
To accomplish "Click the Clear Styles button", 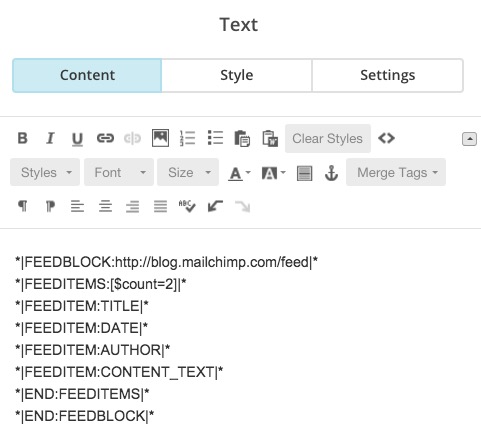I will click(328, 138).
